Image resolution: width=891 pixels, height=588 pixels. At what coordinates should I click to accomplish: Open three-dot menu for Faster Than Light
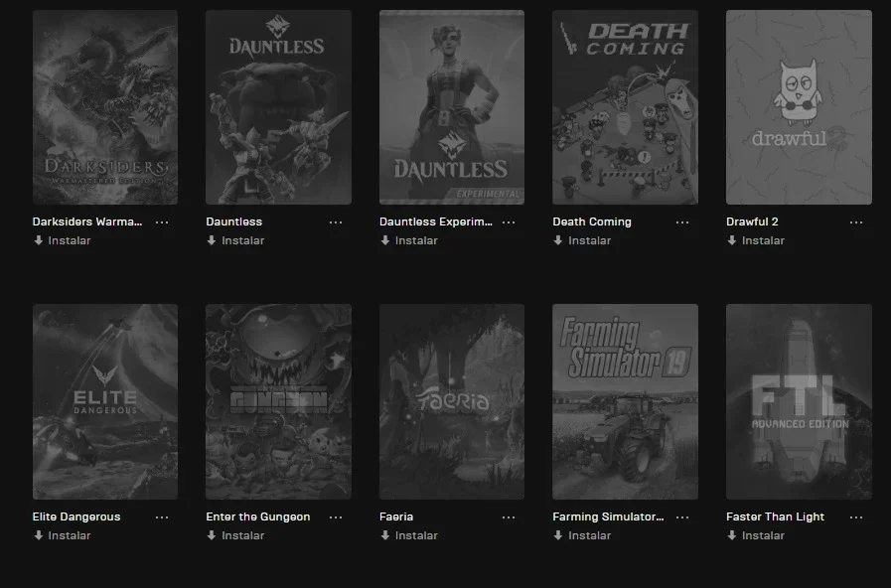click(856, 517)
